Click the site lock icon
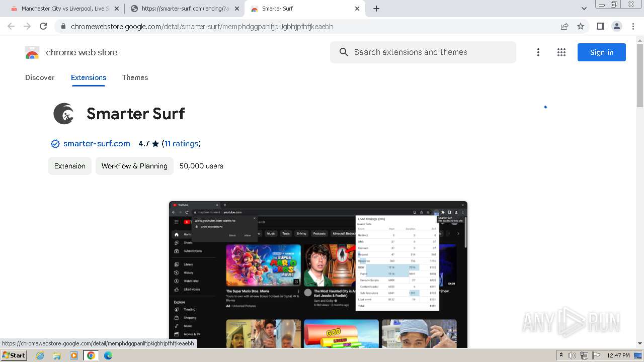 63,27
